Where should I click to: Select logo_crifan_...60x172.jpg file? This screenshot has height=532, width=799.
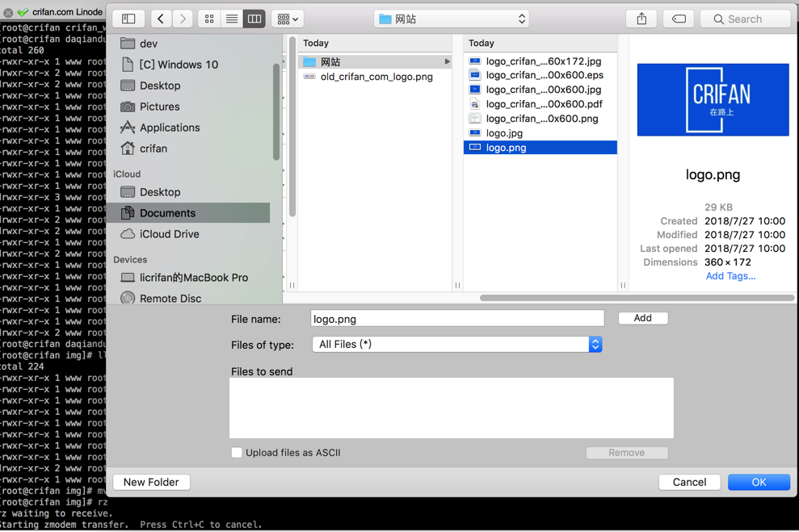tap(540, 61)
